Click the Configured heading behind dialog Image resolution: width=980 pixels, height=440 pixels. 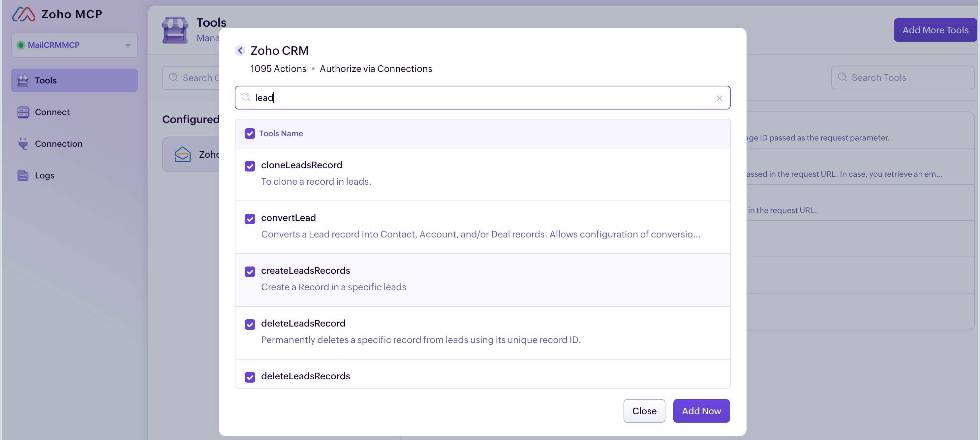pyautogui.click(x=191, y=119)
